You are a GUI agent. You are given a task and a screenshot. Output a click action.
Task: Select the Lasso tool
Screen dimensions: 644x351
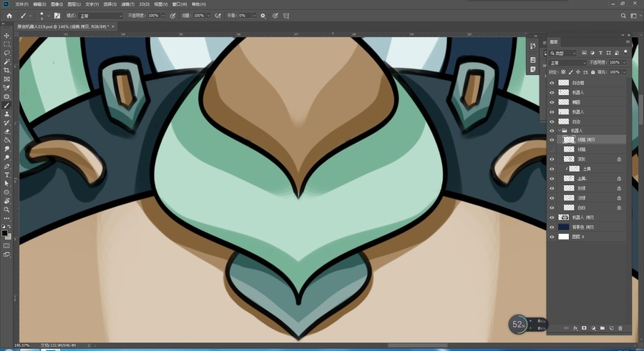[6, 53]
